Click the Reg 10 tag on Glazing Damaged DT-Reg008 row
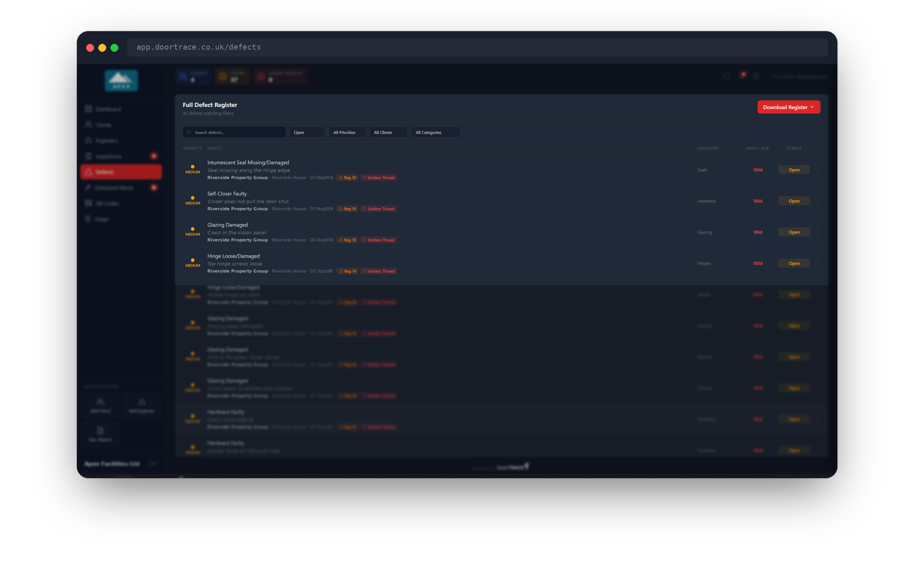 click(x=347, y=240)
